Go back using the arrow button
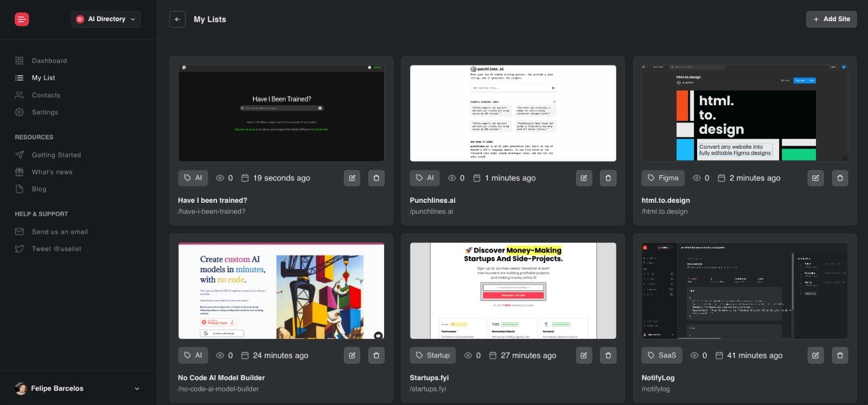Screen dimensions: 868x405 177,19
